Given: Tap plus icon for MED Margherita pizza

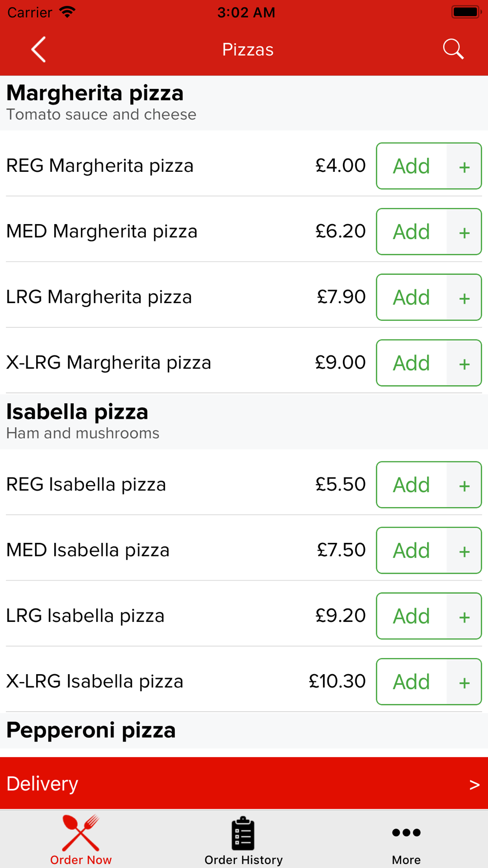Looking at the screenshot, I should pos(464,232).
